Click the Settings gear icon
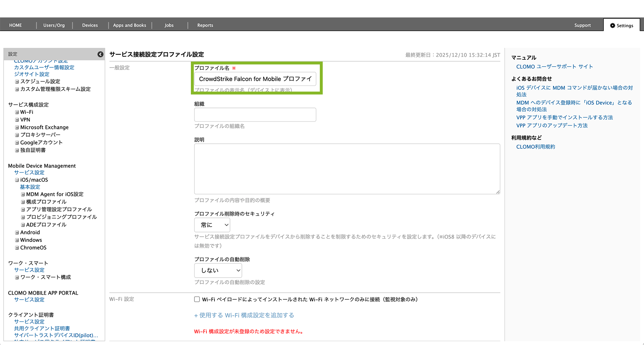Image resolution: width=644 pixels, height=362 pixels. 612,26
